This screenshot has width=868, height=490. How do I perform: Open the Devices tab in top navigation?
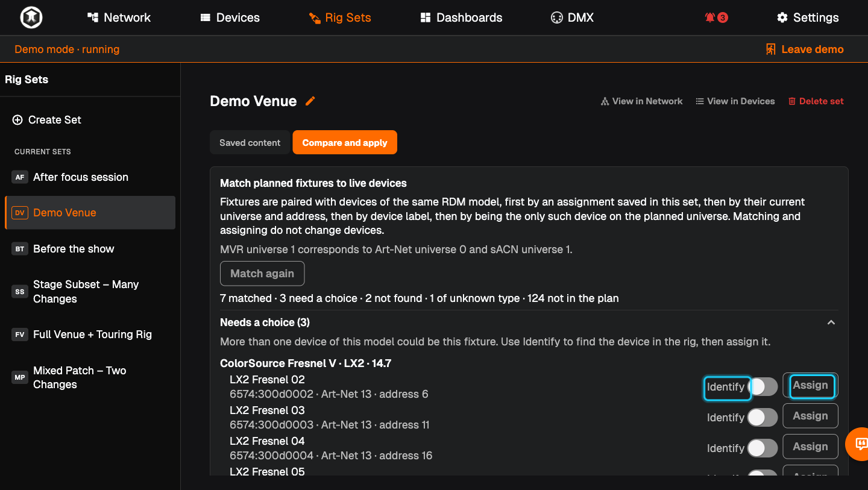(230, 17)
